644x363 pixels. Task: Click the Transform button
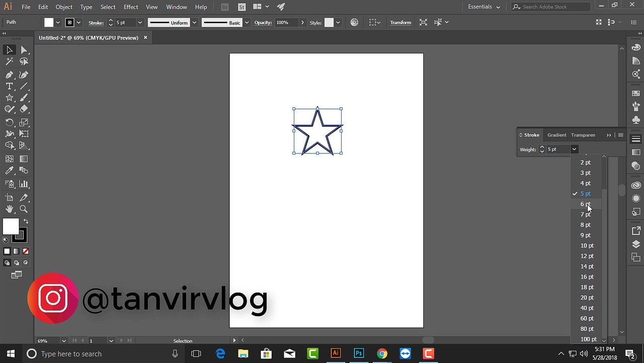[401, 23]
